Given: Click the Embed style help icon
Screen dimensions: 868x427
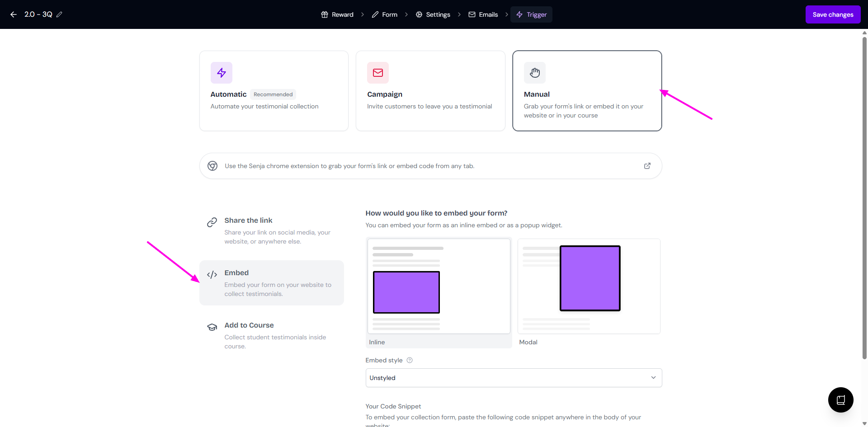Looking at the screenshot, I should click(410, 360).
